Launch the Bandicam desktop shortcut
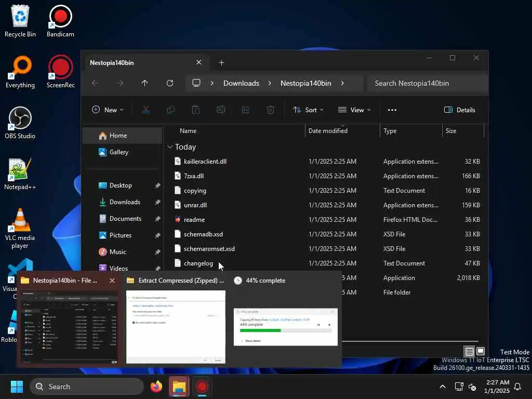The image size is (532, 399). pyautogui.click(x=60, y=21)
